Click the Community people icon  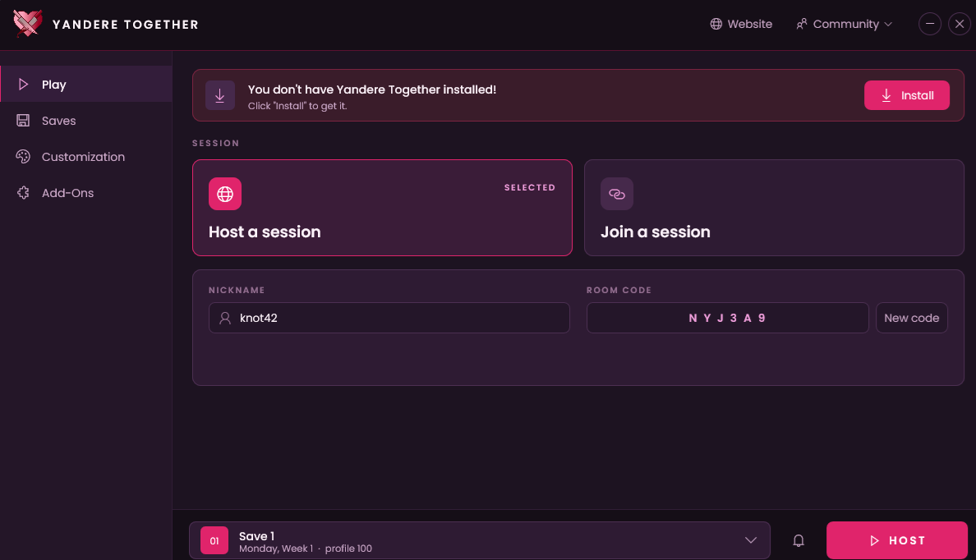coord(802,24)
